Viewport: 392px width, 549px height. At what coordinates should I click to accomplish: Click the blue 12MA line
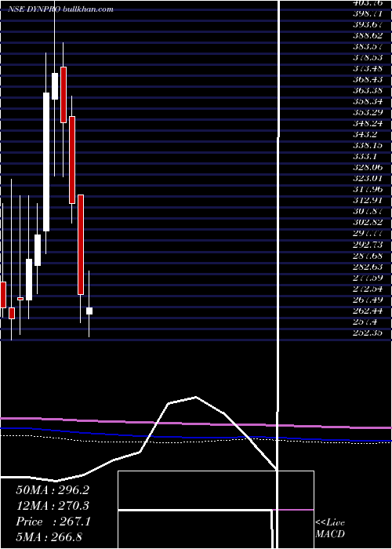[x=196, y=437]
